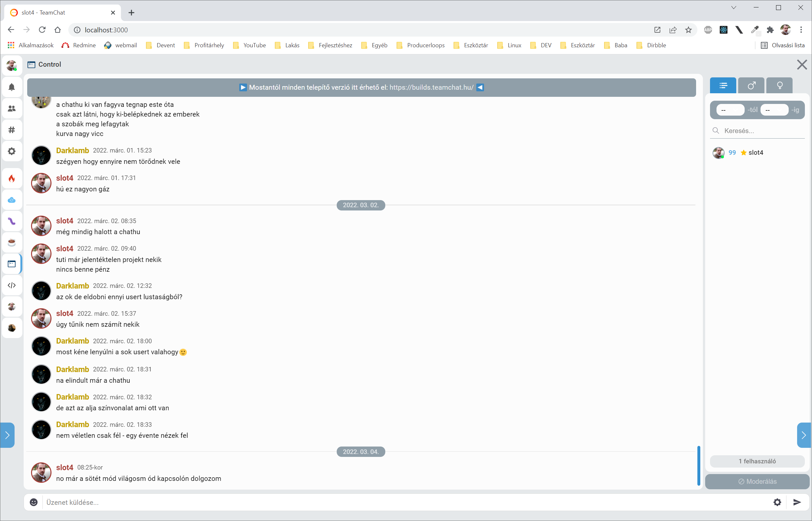Open the blue cloud channel icon
This screenshot has width=812, height=521.
point(12,200)
